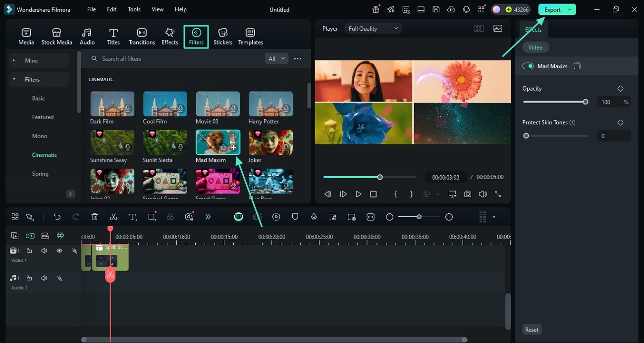644x343 pixels.
Task: Switch to the Titles tab
Action: 113,37
